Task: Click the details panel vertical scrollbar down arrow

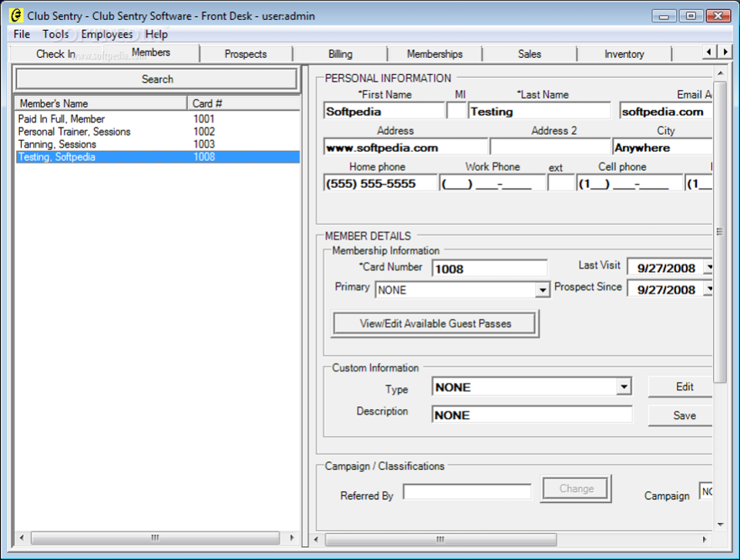Action: tap(720, 525)
